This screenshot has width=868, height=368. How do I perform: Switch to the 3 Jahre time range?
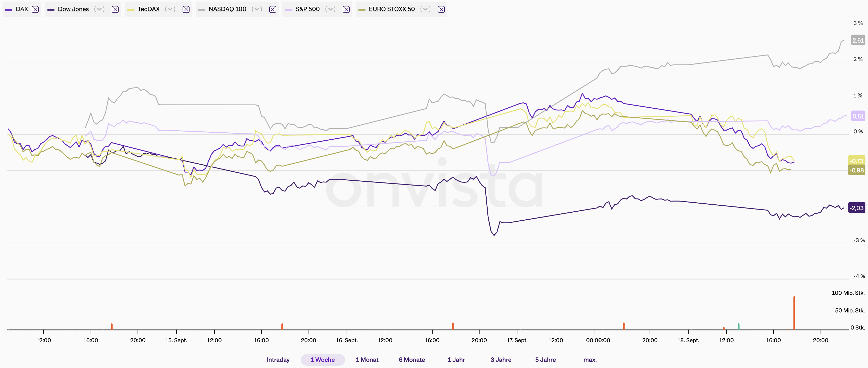pos(501,359)
